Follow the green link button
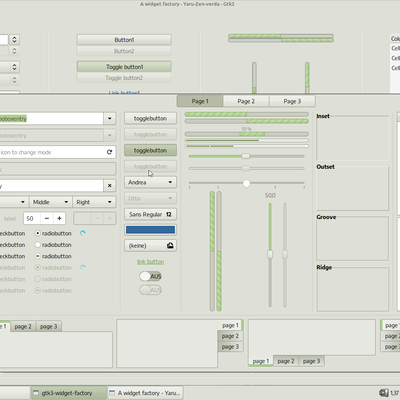 [x=150, y=262]
